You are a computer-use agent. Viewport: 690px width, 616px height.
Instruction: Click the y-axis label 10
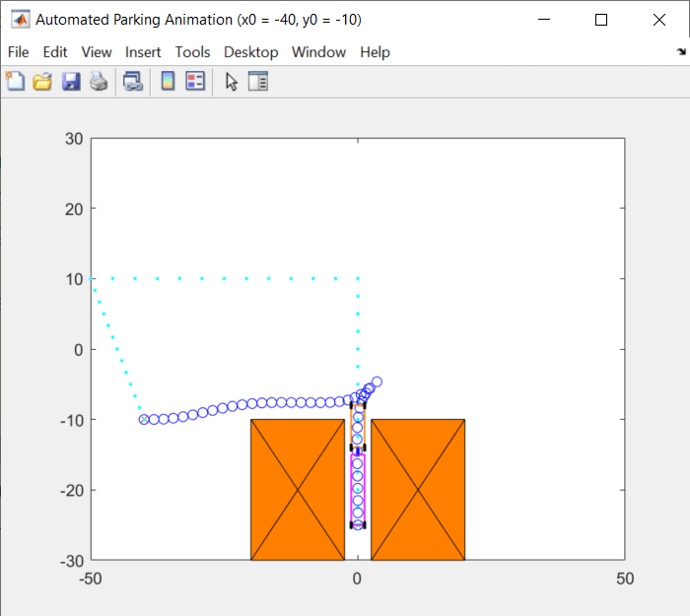(x=74, y=279)
